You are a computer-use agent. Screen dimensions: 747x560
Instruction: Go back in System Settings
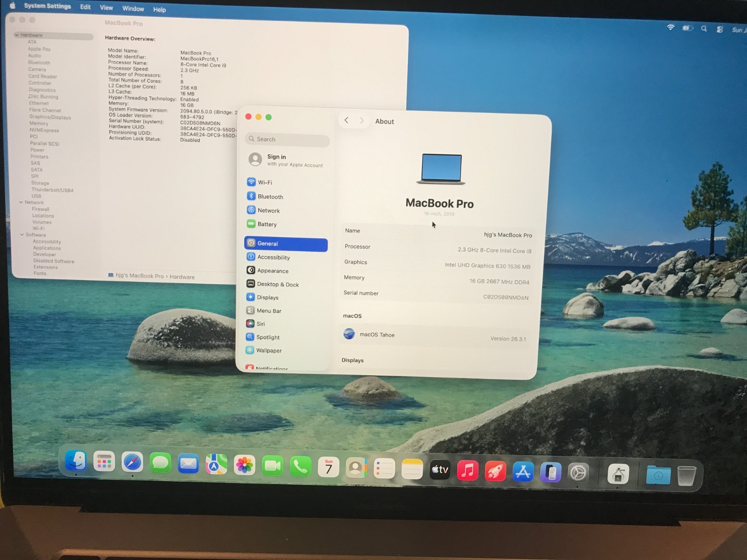click(346, 120)
